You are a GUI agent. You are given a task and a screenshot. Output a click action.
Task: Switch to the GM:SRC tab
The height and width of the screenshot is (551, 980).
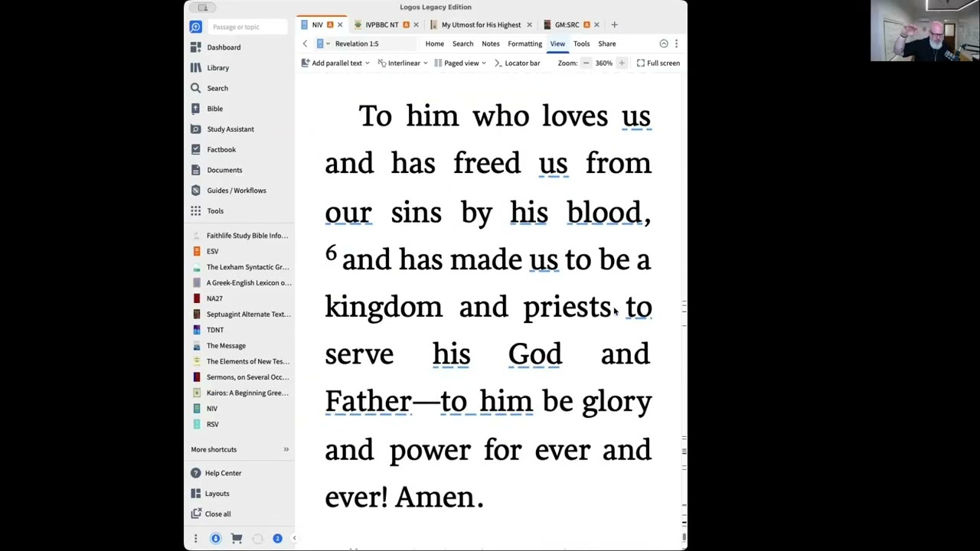pos(567,24)
